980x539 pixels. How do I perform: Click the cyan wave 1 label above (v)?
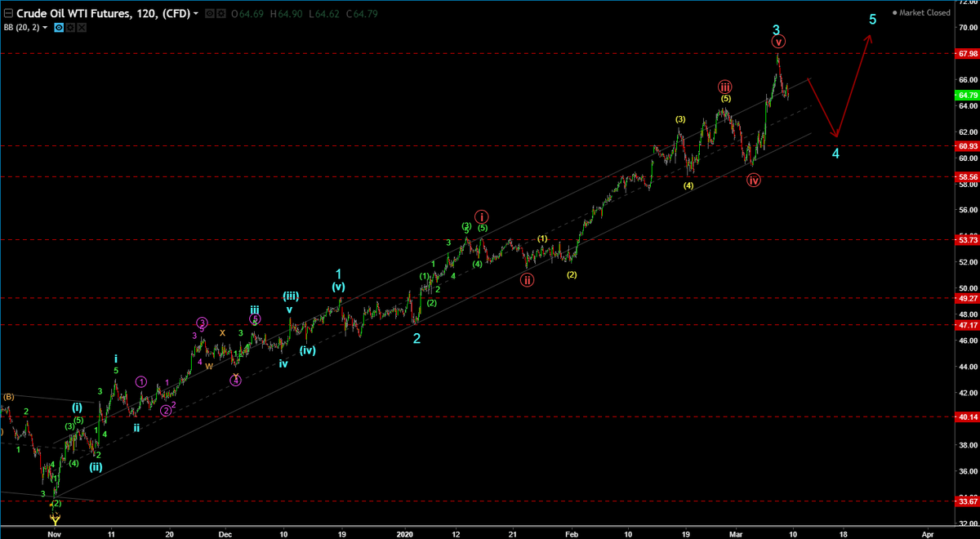338,274
